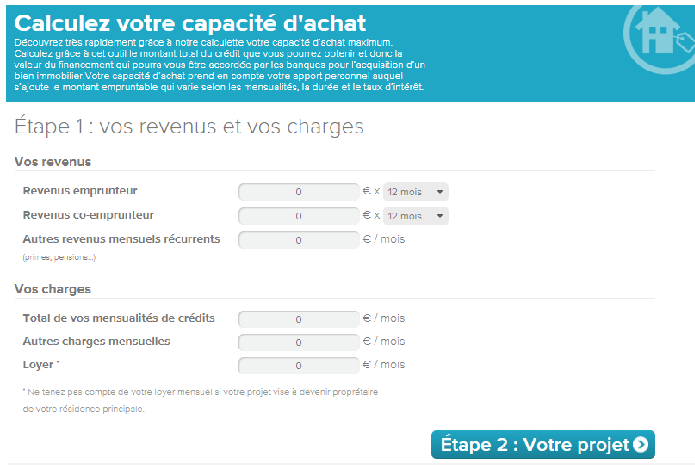695x465 pixels.
Task: Click the Autres charges mensuelles label
Action: (x=96, y=341)
